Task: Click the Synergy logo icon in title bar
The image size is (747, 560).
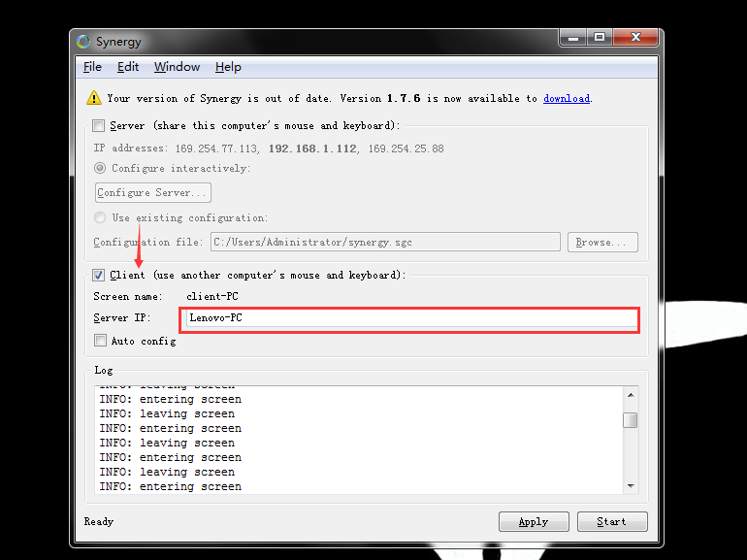Action: click(x=83, y=42)
